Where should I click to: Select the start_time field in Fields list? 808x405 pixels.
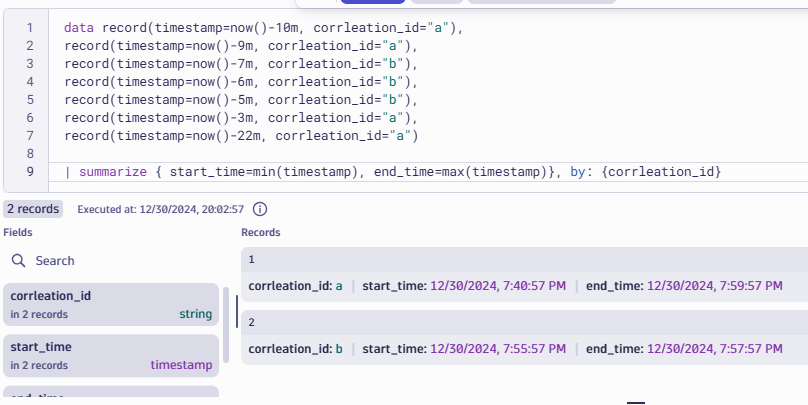112,355
